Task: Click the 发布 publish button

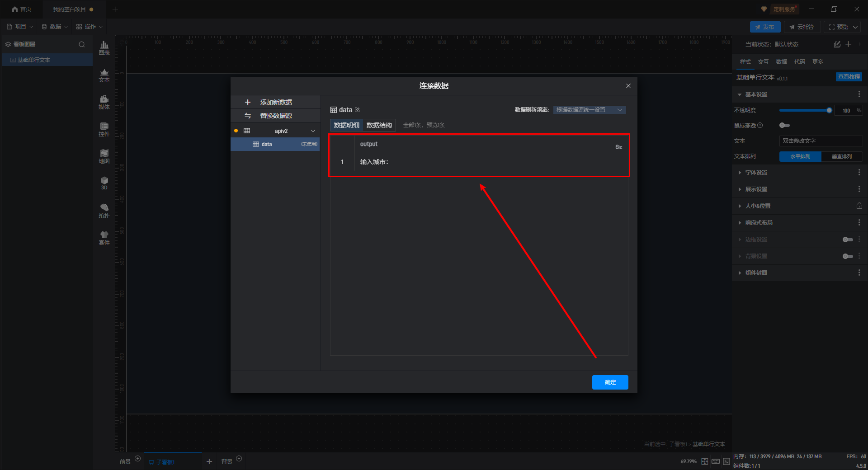Action: click(765, 27)
